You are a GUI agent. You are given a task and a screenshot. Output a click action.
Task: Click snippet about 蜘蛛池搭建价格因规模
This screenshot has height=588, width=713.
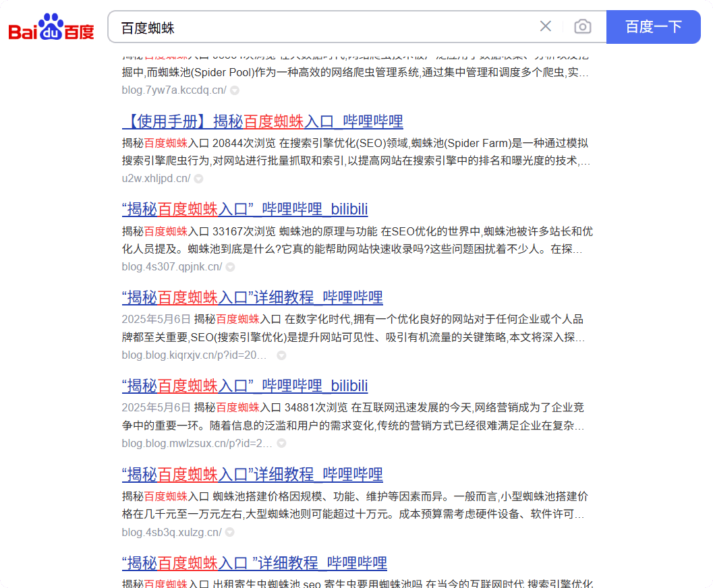(x=355, y=505)
